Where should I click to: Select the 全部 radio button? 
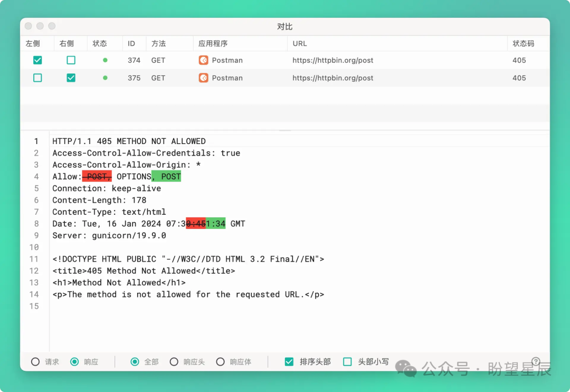135,362
